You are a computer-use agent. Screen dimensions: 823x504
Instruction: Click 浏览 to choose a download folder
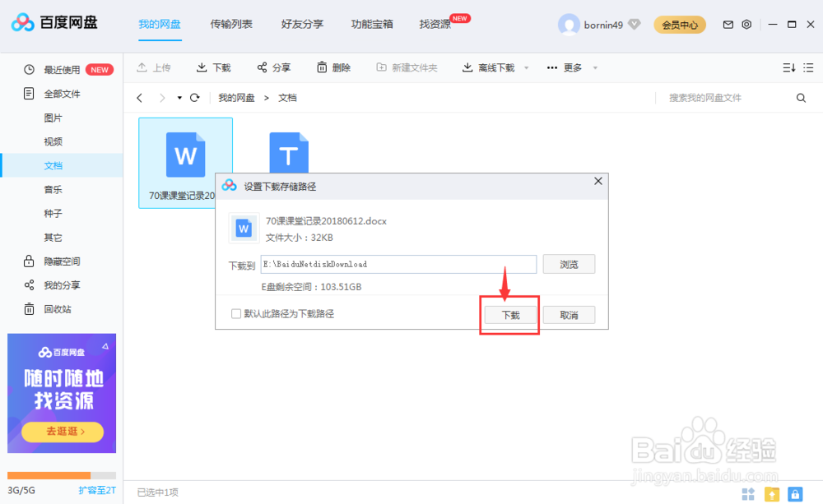click(x=569, y=264)
